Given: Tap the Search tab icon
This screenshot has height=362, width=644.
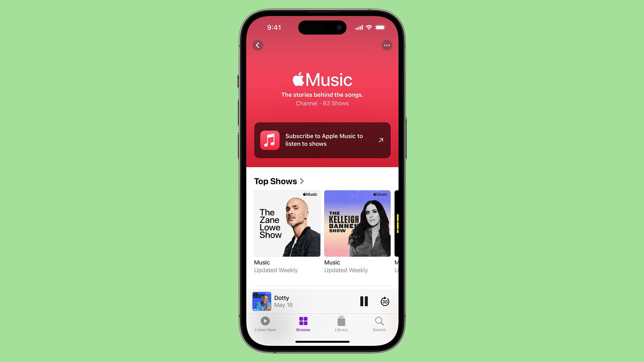Looking at the screenshot, I should click(379, 323).
